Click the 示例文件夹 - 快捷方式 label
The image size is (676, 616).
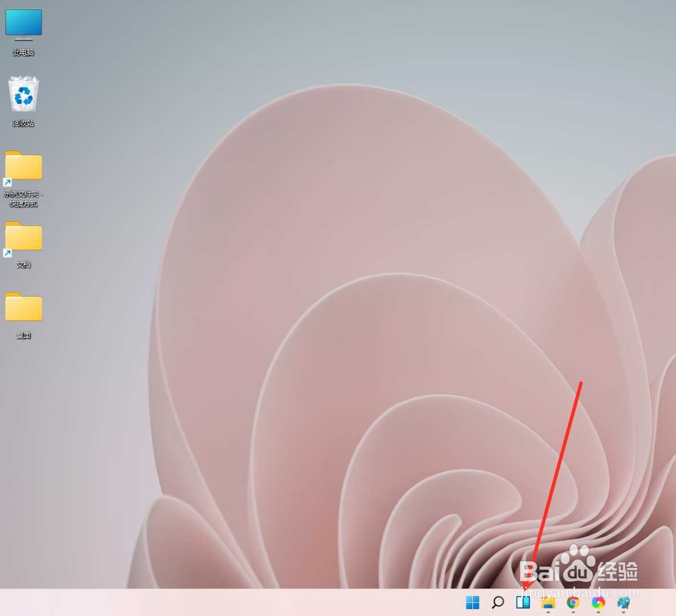tap(24, 198)
